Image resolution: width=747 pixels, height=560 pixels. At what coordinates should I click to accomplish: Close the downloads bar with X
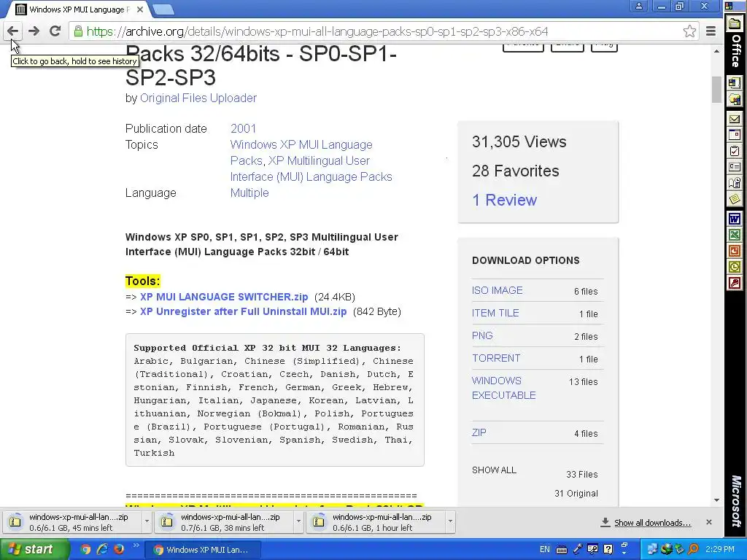coord(709,522)
